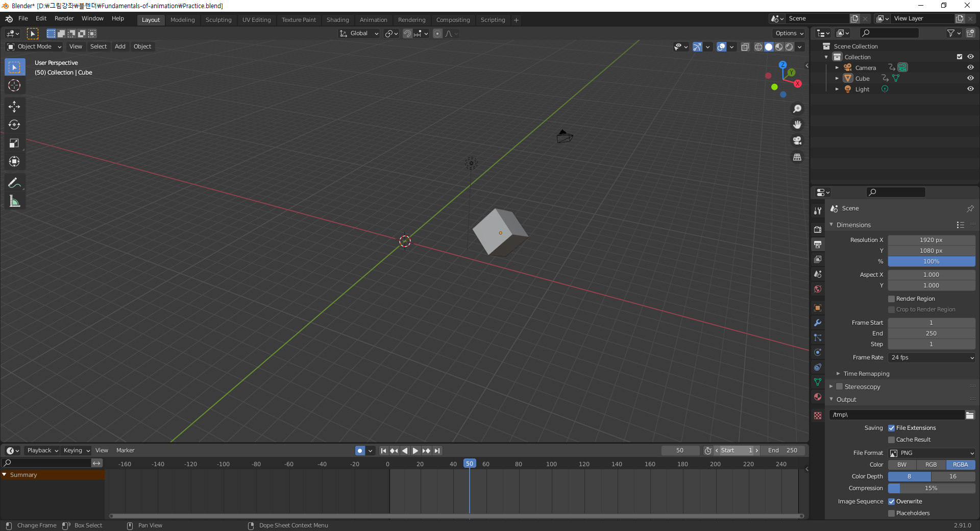Activate the Select Box tool
Screen dimensions: 980x531
[x=14, y=67]
